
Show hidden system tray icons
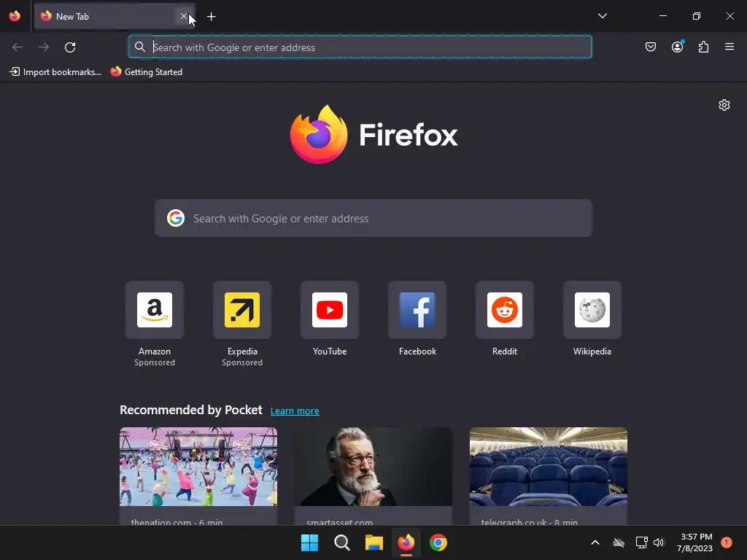595,542
